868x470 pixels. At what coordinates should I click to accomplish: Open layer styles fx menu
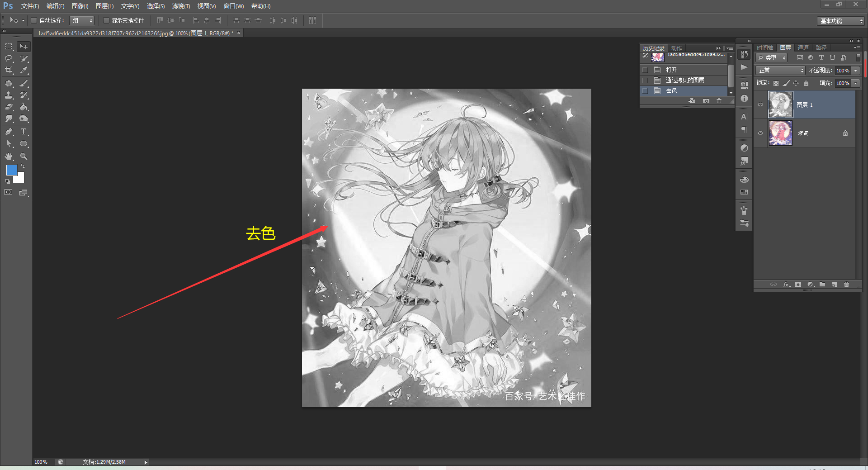pos(786,285)
